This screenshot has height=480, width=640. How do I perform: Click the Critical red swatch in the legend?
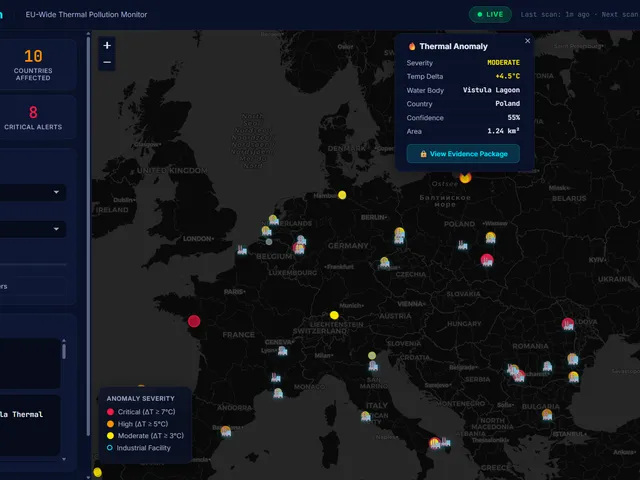[110, 411]
